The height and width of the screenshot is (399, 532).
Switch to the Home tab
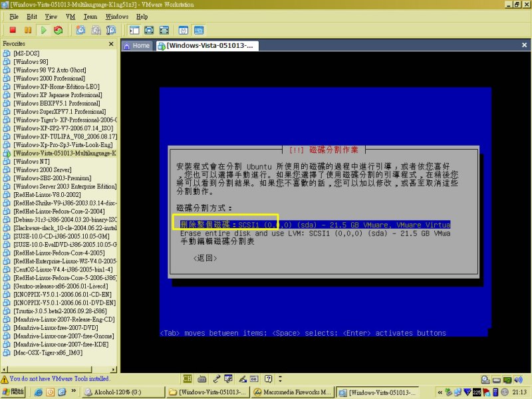click(138, 45)
